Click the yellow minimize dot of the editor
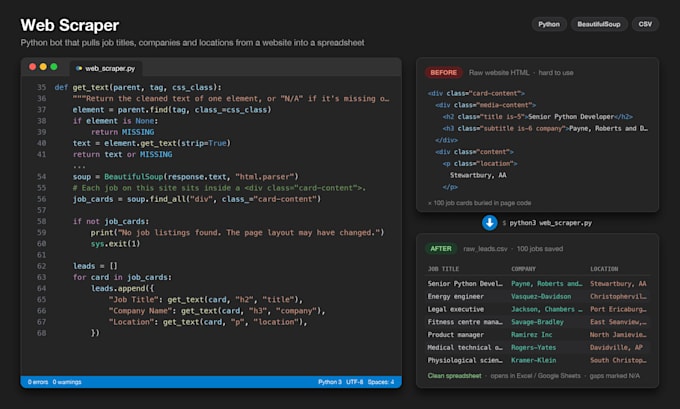The image size is (680, 409). pyautogui.click(x=43, y=67)
